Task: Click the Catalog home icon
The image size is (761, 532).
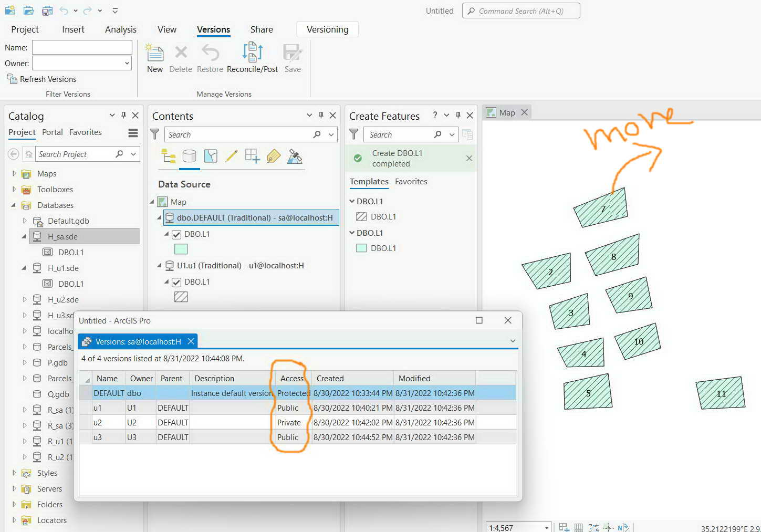Action: (x=29, y=154)
